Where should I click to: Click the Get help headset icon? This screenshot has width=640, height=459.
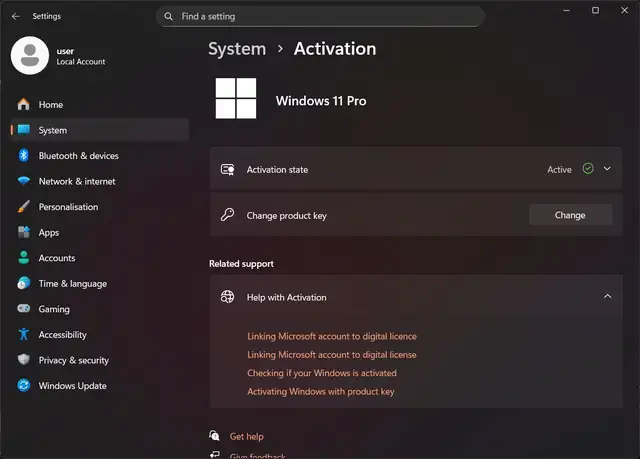tap(214, 435)
